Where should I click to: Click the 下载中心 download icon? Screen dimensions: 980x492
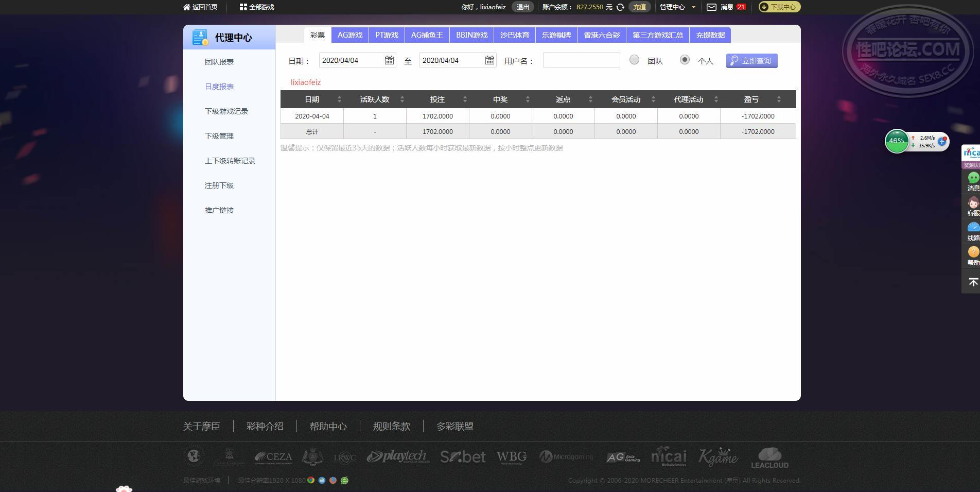coord(764,7)
